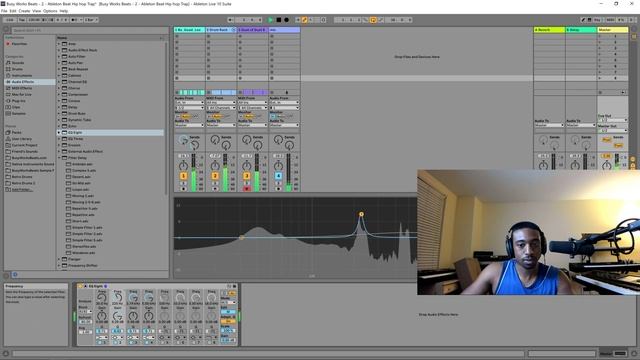Start playback with the green Play button
This screenshot has height=360, width=640.
(271, 20)
